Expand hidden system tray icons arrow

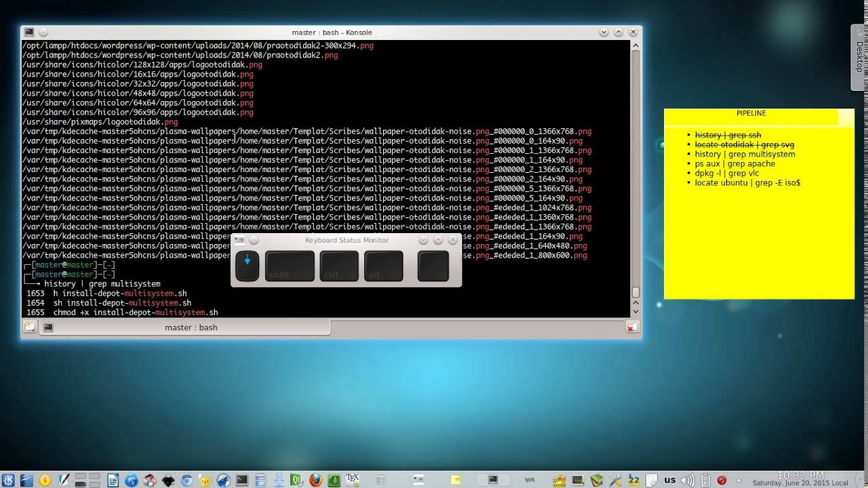point(738,480)
